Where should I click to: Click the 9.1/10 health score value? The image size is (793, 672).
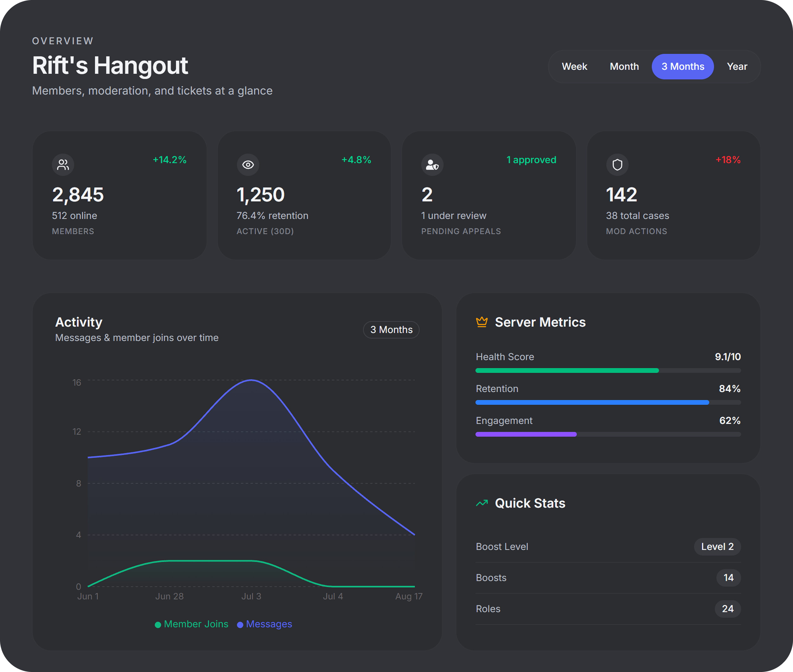pos(728,357)
